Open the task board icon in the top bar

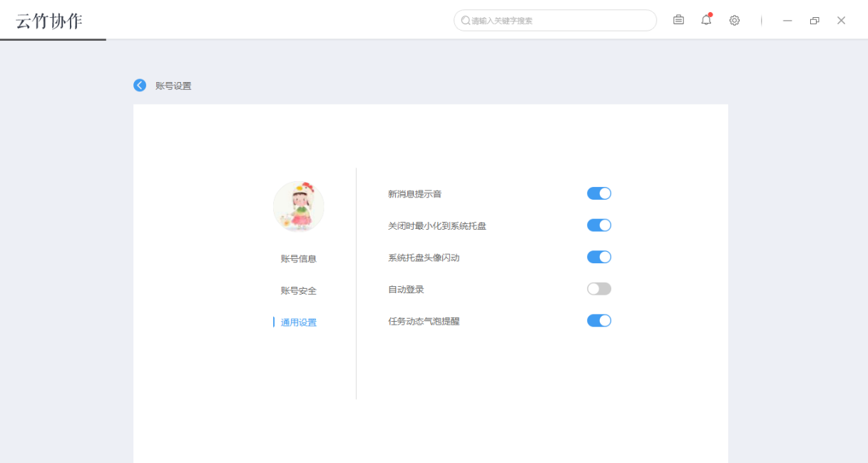click(x=678, y=20)
